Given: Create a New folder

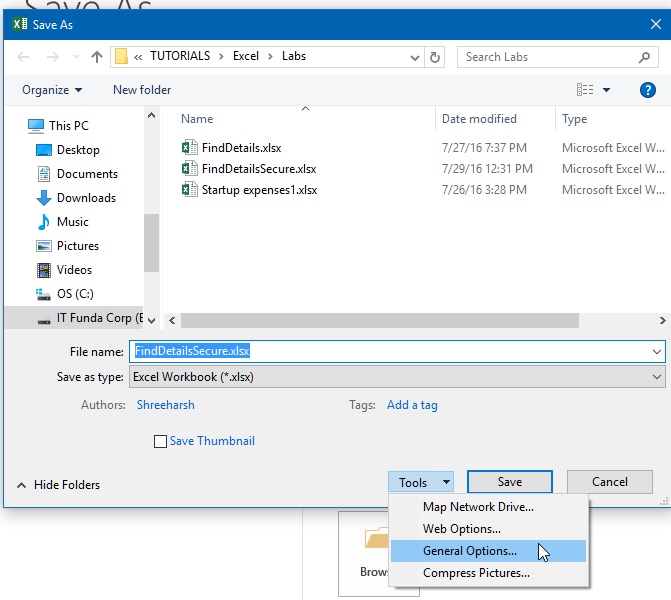Looking at the screenshot, I should 142,90.
